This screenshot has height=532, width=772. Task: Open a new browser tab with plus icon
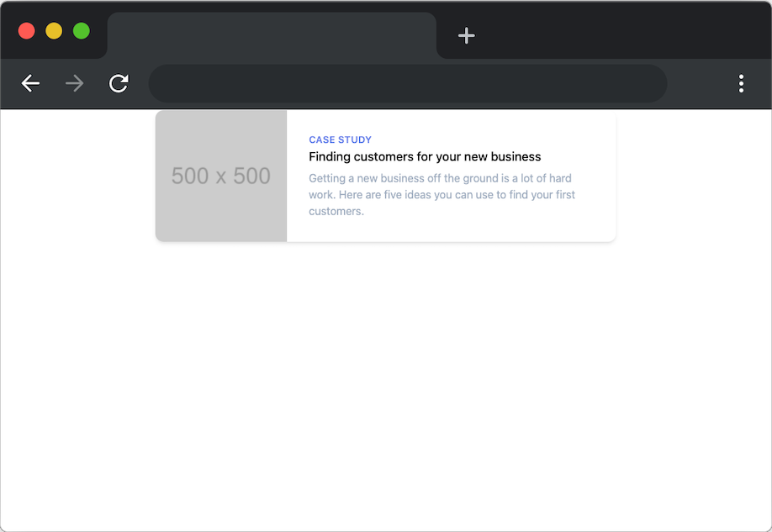coord(466,35)
